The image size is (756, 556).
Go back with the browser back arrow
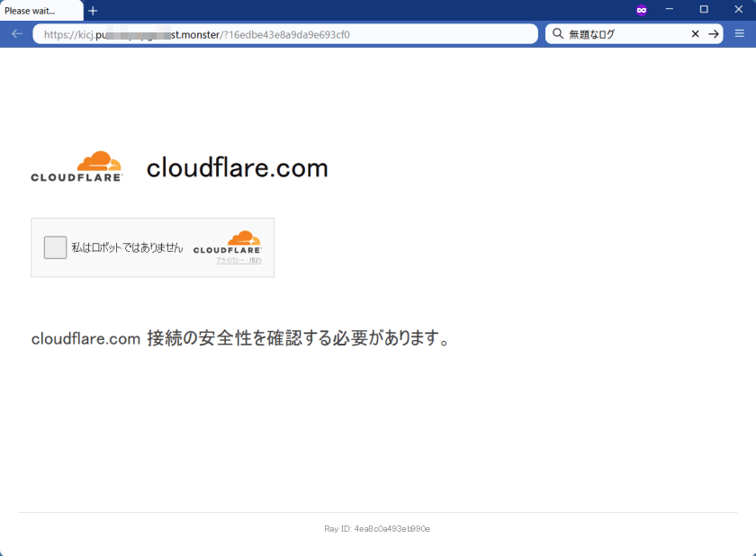click(17, 33)
